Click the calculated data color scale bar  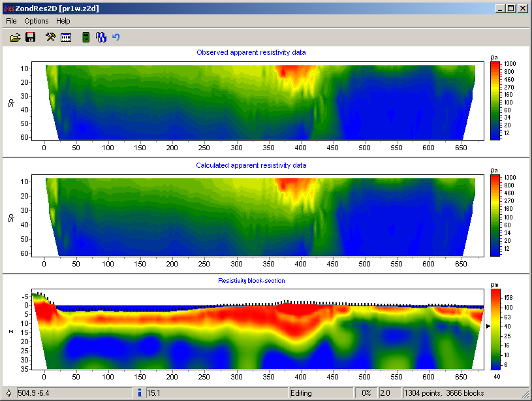495,214
